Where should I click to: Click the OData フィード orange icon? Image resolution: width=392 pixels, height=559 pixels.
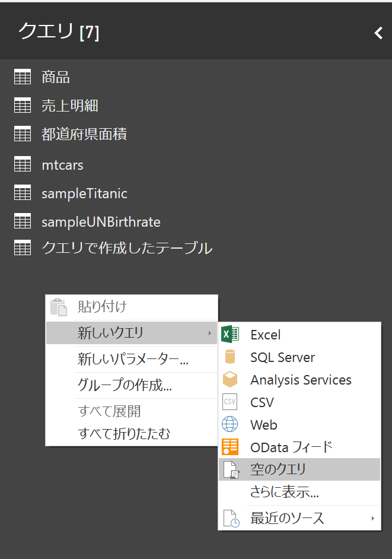click(230, 447)
